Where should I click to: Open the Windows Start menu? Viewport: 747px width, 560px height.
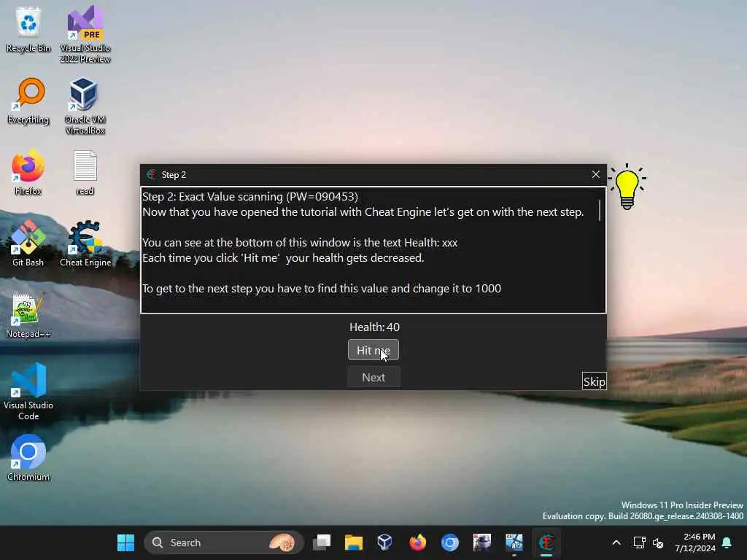pyautogui.click(x=125, y=542)
